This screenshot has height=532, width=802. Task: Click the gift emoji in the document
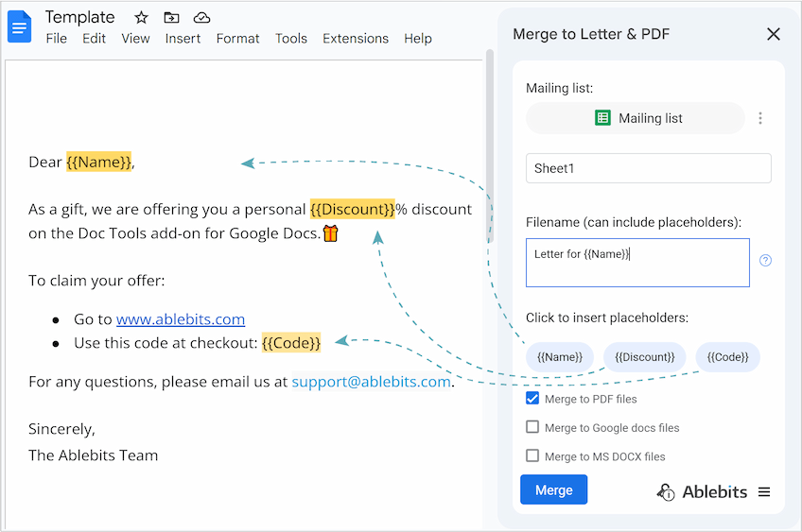click(x=331, y=233)
